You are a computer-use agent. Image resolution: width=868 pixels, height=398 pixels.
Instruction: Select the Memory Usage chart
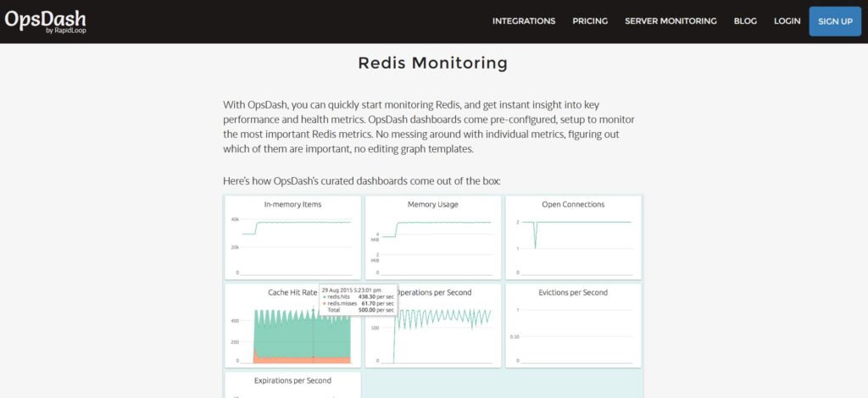pos(433,237)
